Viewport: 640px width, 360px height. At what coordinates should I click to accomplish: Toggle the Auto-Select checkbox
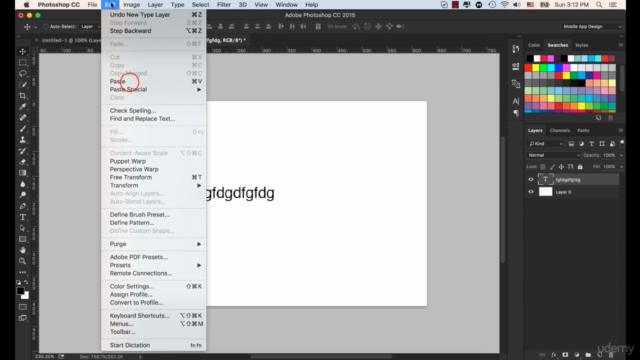click(46, 27)
